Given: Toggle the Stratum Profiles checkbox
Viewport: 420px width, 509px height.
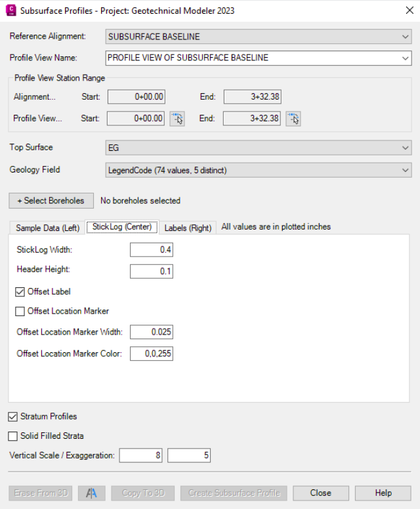Looking at the screenshot, I should pyautogui.click(x=12, y=417).
